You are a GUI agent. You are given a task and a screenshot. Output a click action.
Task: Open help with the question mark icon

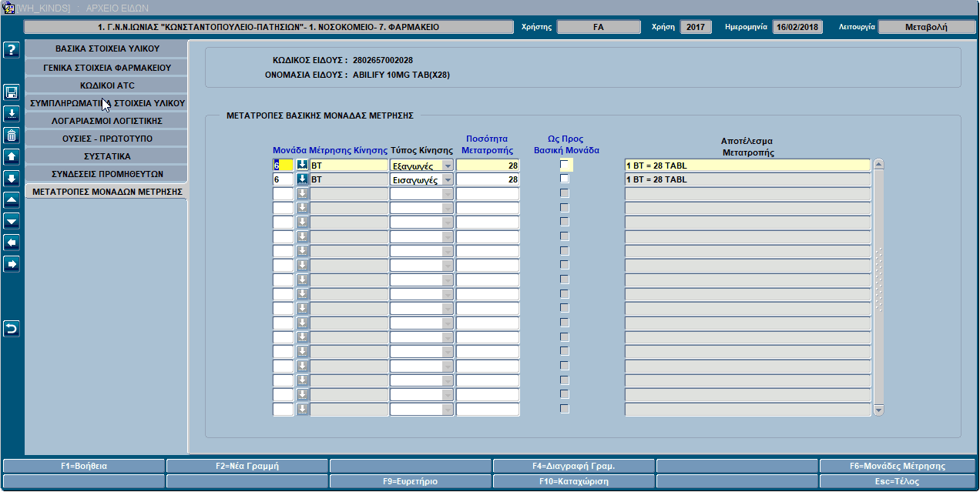pyautogui.click(x=12, y=51)
